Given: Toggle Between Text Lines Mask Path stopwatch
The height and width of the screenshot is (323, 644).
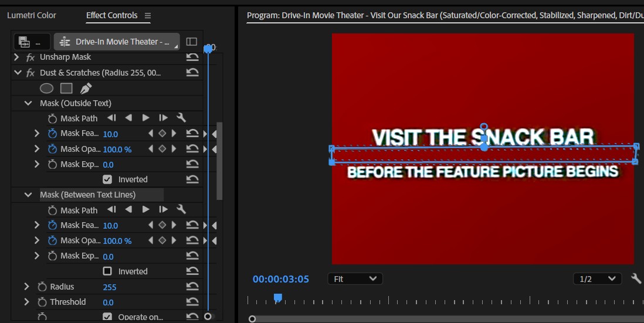Looking at the screenshot, I should coord(52,210).
